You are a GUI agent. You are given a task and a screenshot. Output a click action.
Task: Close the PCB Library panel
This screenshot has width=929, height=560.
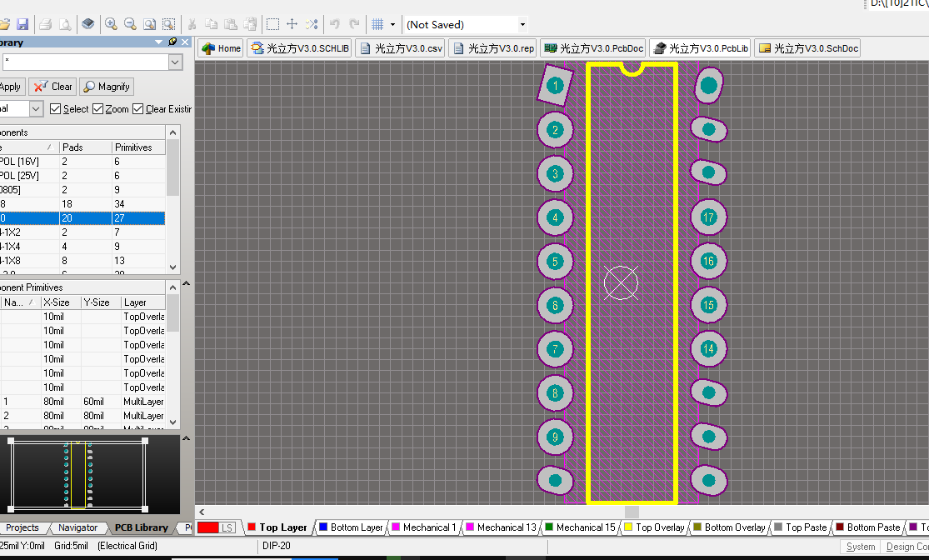click(185, 42)
